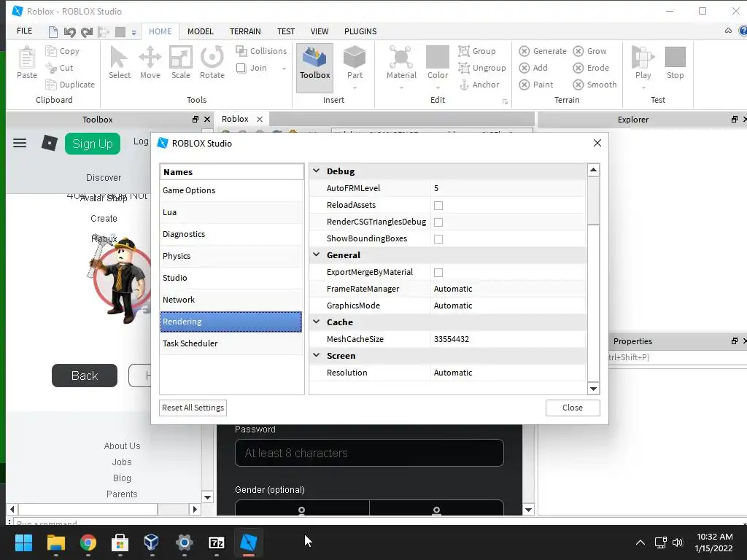Click the Roblox logo in Toolbox page
The image size is (747, 560).
tap(49, 143)
